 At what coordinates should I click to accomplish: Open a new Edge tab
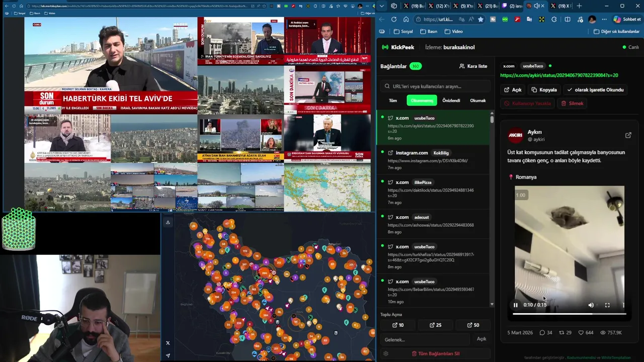point(579,6)
